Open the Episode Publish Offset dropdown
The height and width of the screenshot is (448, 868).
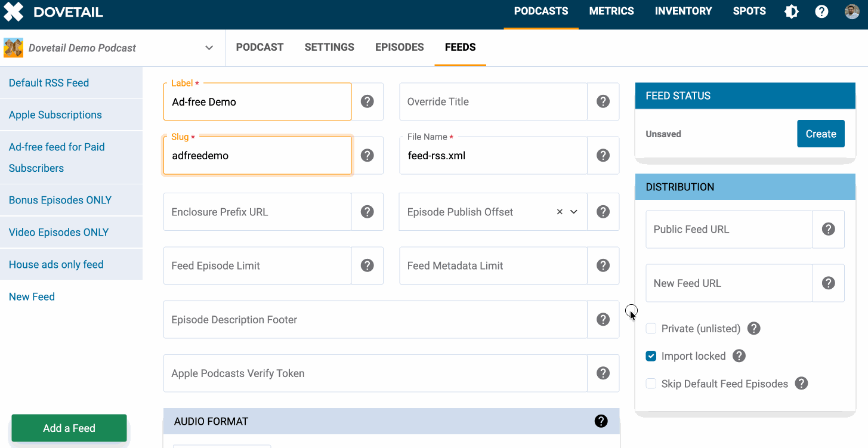click(x=574, y=212)
